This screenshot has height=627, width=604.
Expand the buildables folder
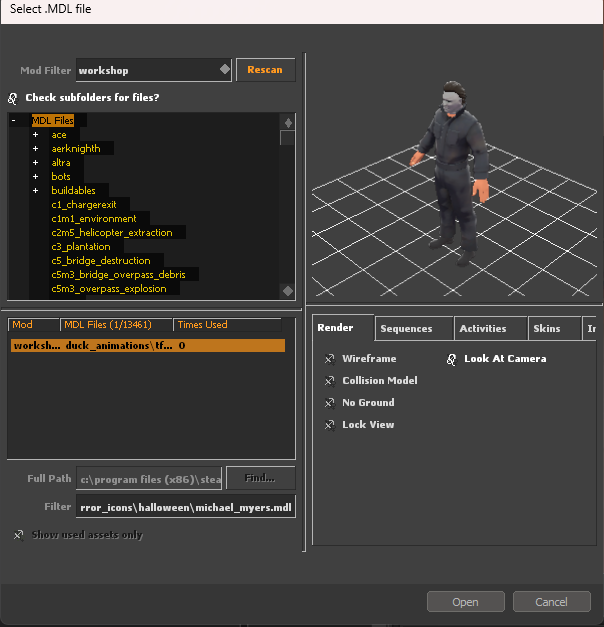(x=36, y=191)
